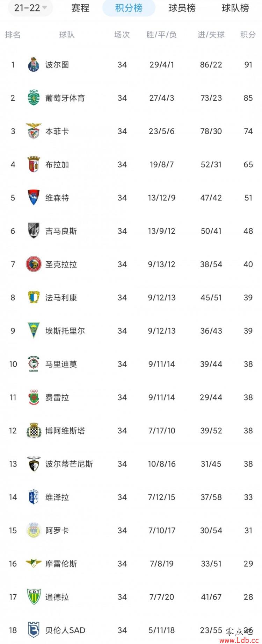Screen dimensions: 262x644
Task: Tap the 本菲卡 eagle crest
Action: click(34, 131)
